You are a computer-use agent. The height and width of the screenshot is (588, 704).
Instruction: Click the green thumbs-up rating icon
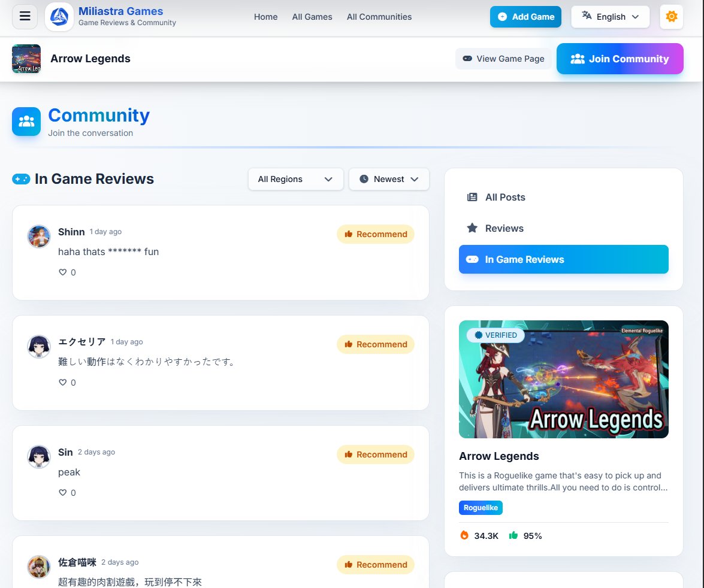[x=513, y=535]
